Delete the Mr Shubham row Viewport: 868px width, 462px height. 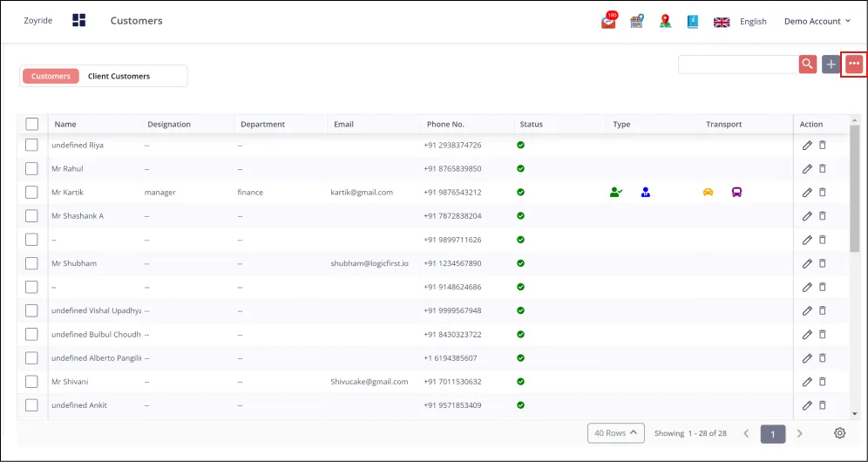tap(823, 263)
